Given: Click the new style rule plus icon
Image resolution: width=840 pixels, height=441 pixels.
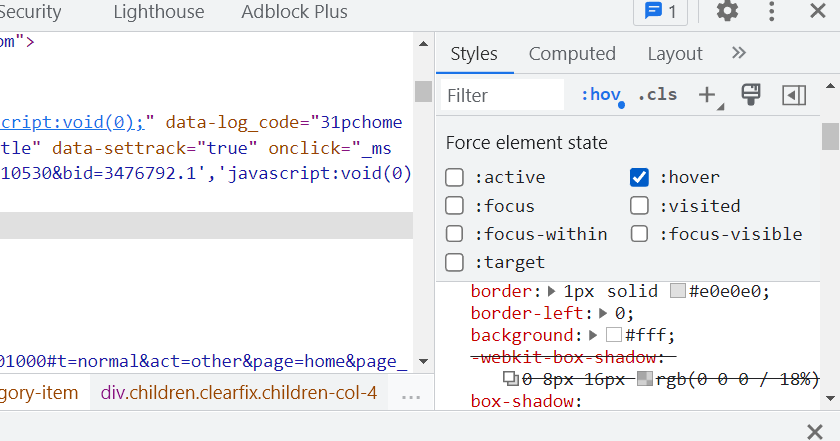Looking at the screenshot, I should [707, 95].
